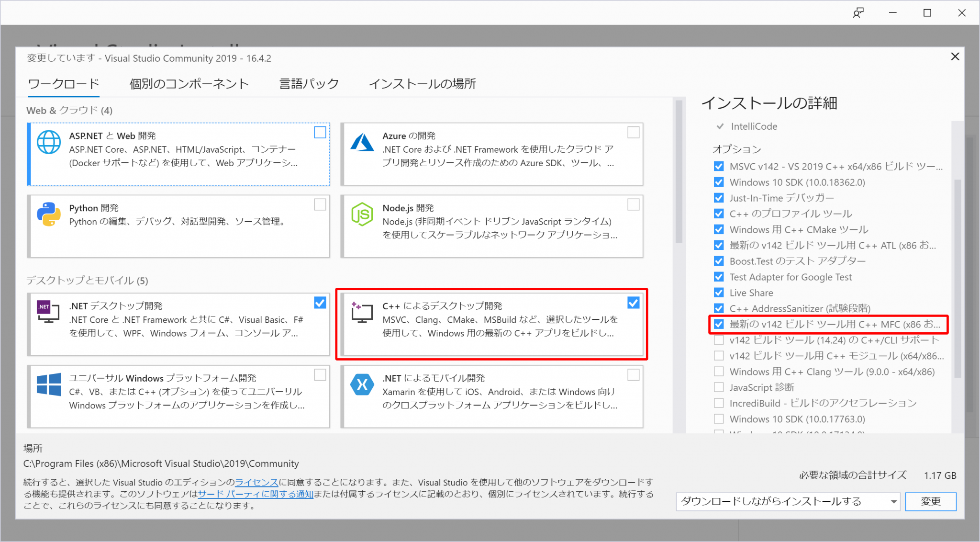Click the Python logo icon
The width and height of the screenshot is (980, 542).
(49, 214)
